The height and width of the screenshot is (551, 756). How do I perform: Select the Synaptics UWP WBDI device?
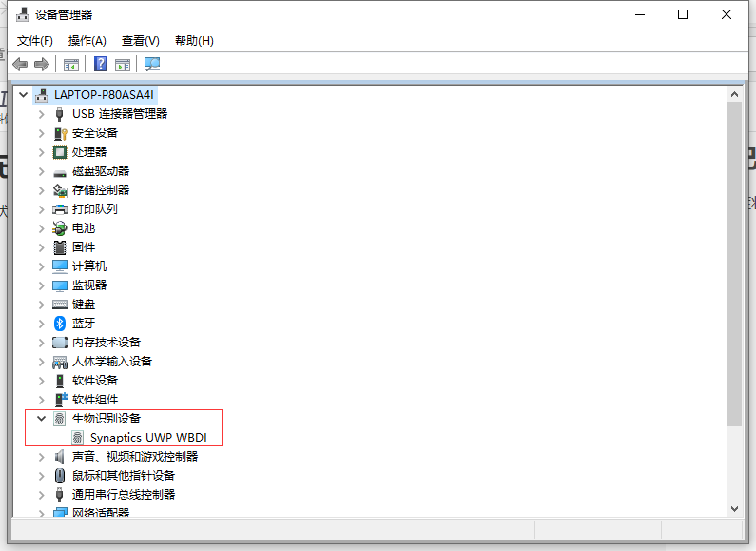click(x=148, y=438)
